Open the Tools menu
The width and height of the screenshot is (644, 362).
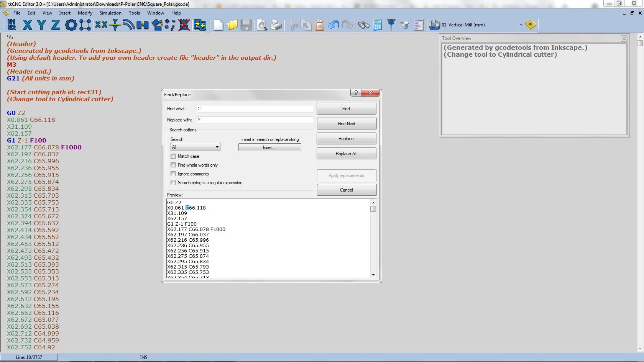(x=134, y=13)
